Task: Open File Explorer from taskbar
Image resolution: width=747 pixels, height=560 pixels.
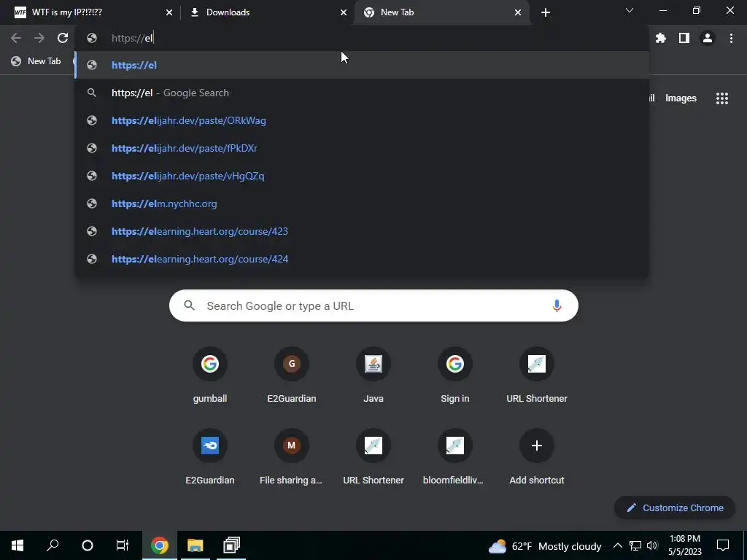Action: click(195, 545)
